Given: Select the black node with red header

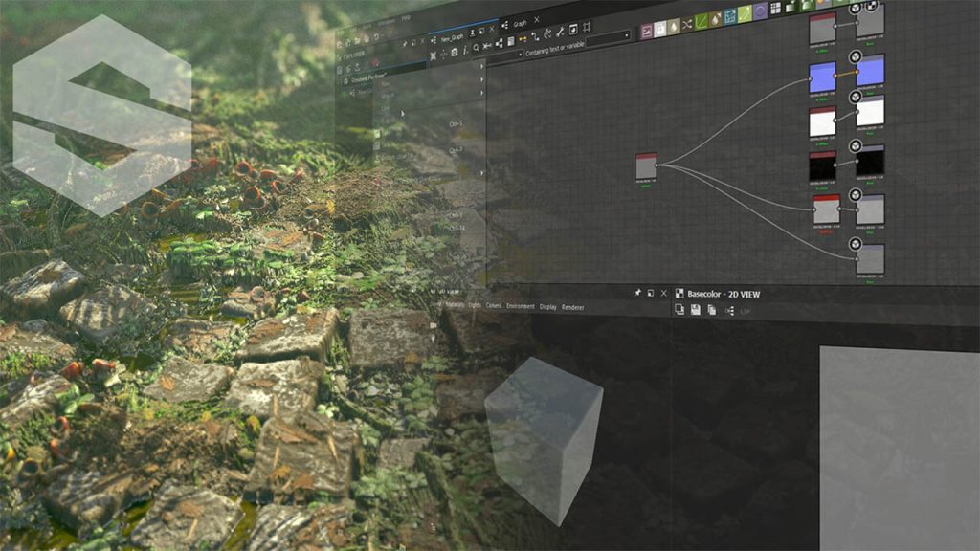Looking at the screenshot, I should [822, 165].
